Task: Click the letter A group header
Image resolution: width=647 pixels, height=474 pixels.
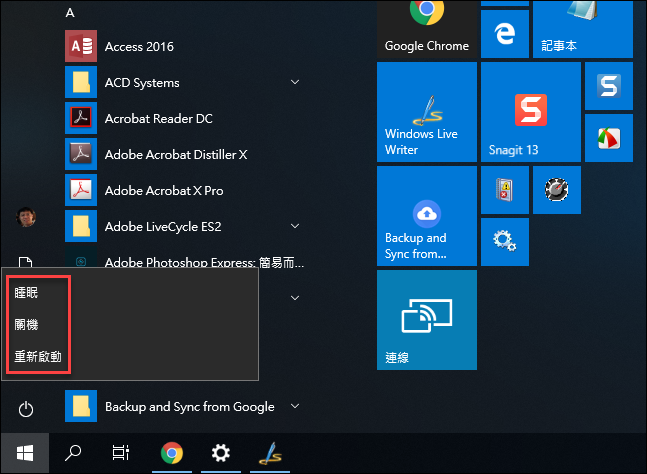Action: [70, 13]
